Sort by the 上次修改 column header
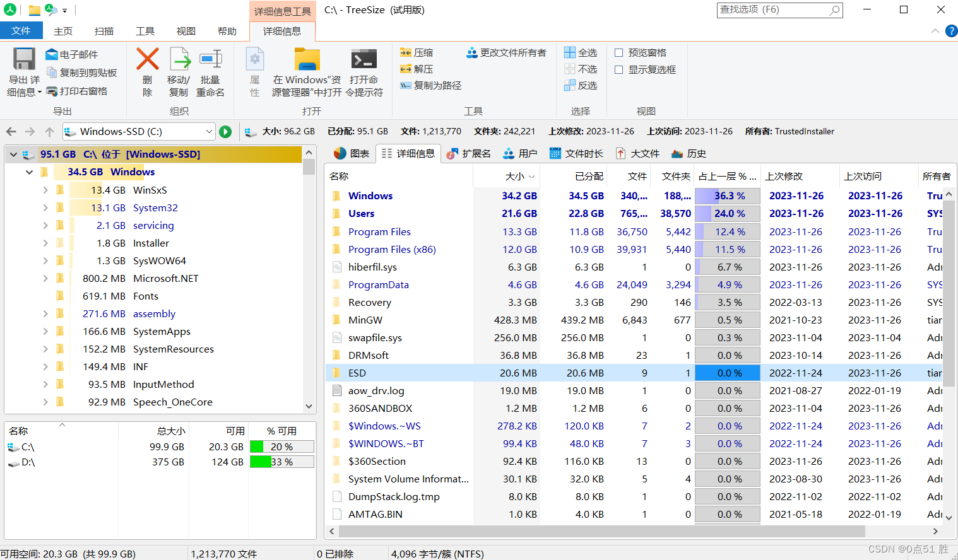This screenshot has width=958, height=560. click(x=800, y=177)
